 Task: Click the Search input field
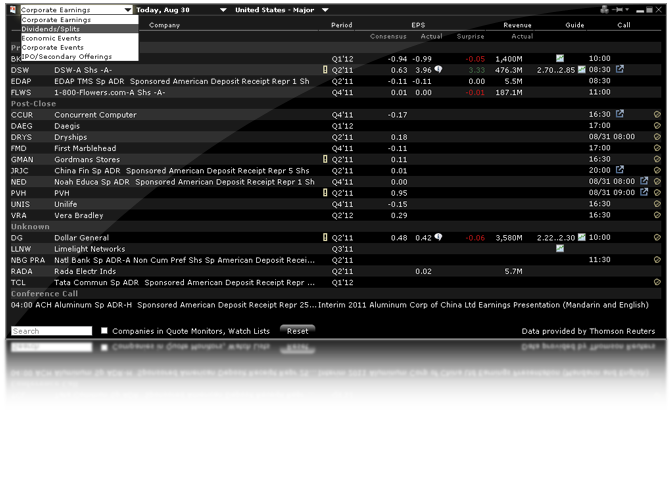[51, 331]
